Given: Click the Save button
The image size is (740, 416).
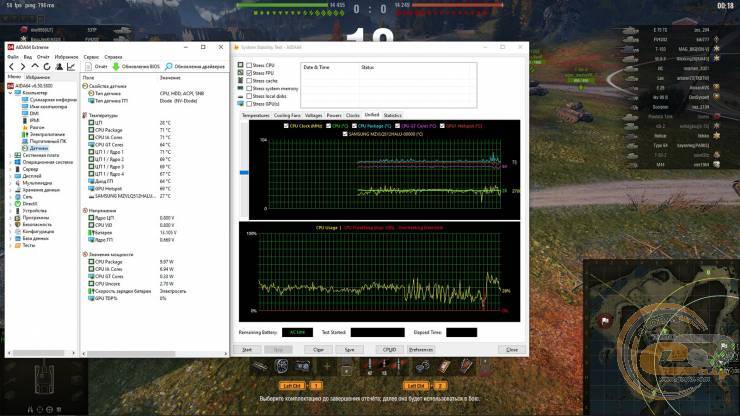Looking at the screenshot, I should point(349,349).
